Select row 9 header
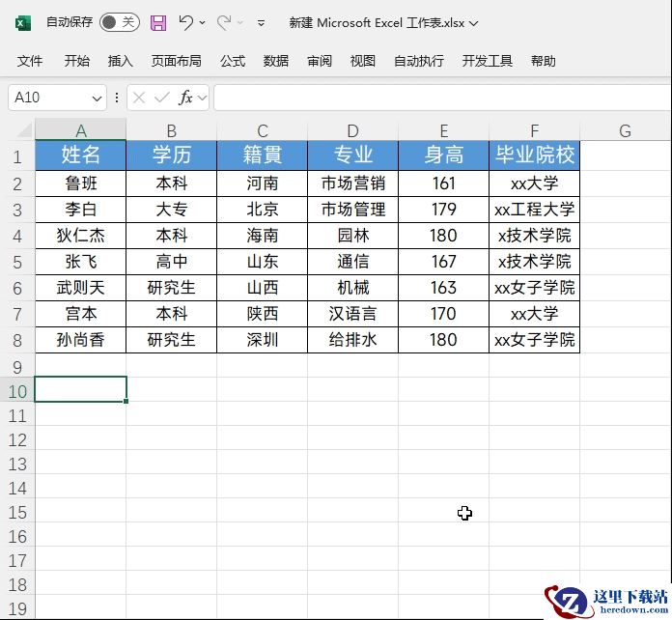Image resolution: width=672 pixels, height=620 pixels. (x=17, y=367)
